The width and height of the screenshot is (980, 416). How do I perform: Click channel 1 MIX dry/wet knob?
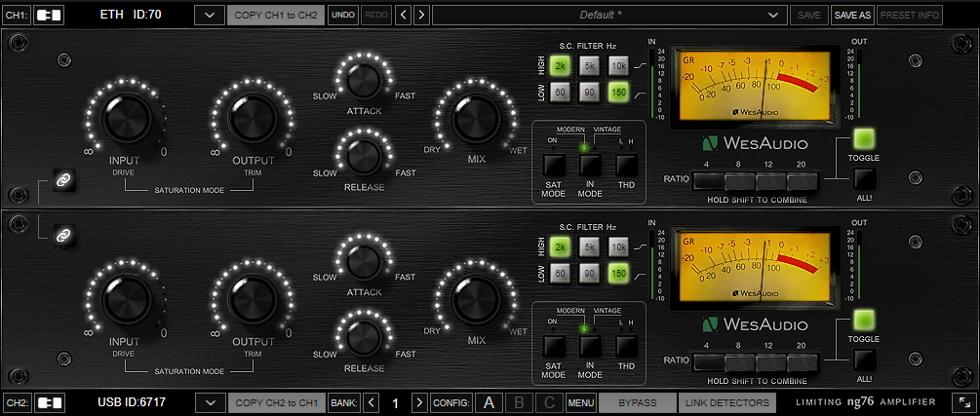click(476, 119)
